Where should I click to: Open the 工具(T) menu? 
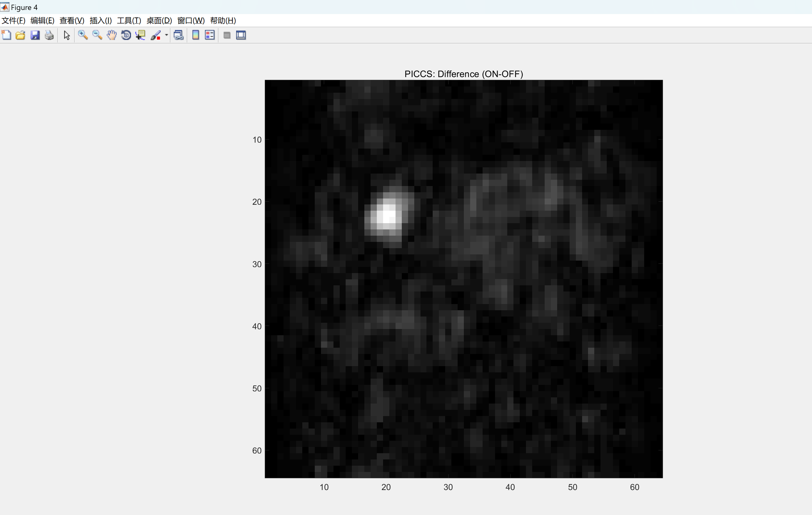pos(129,21)
